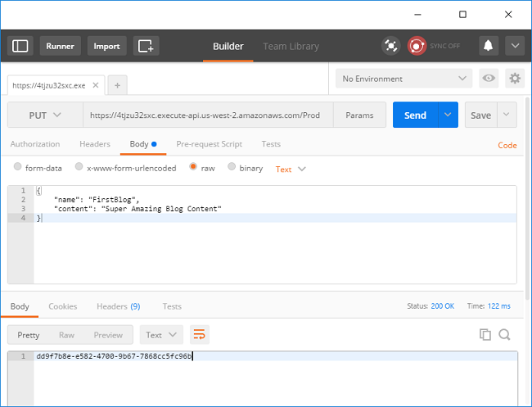Click the "content": "Super Amazing Blog Content" line
This screenshot has height=407, width=532.
click(138, 209)
